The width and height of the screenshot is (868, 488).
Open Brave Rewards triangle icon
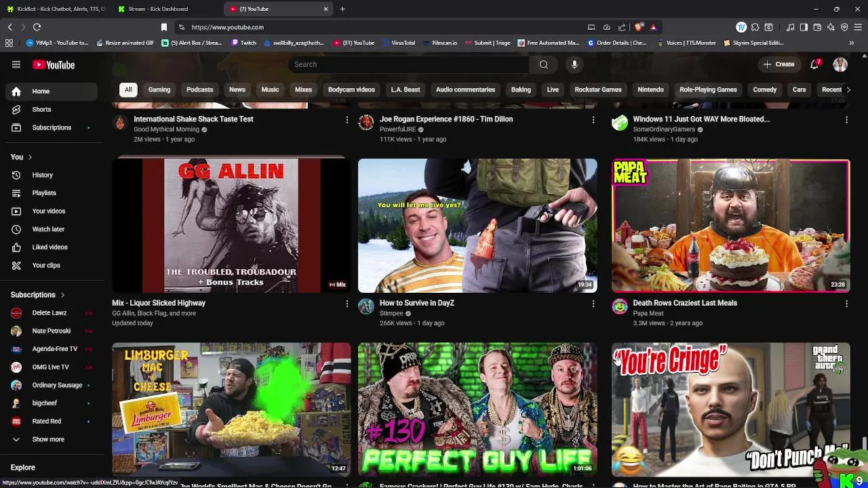654,27
